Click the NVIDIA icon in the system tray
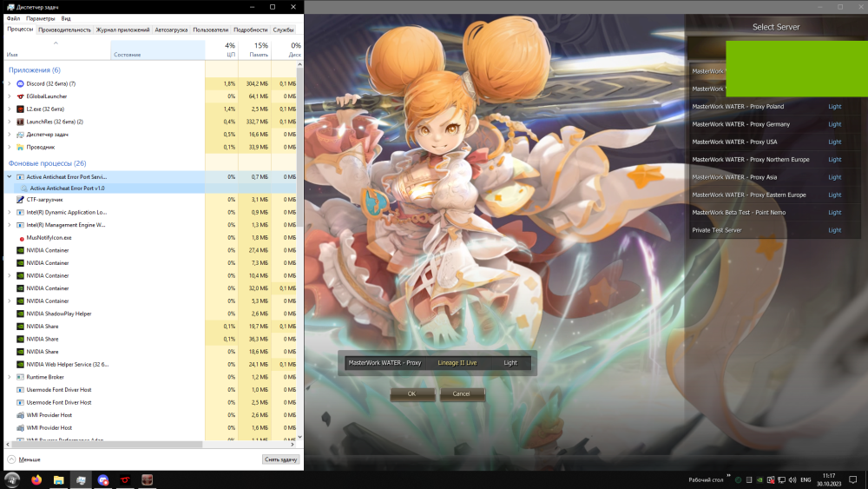This screenshot has width=868, height=489. [760, 479]
